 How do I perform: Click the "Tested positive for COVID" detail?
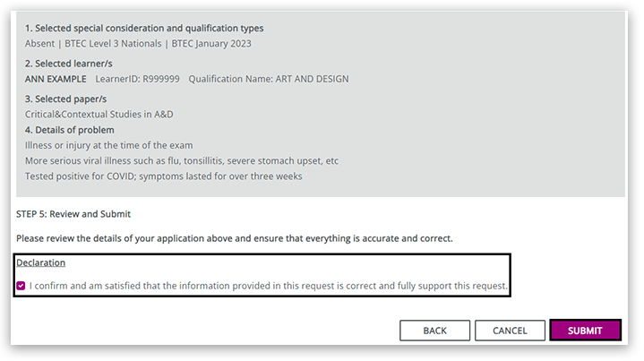164,176
